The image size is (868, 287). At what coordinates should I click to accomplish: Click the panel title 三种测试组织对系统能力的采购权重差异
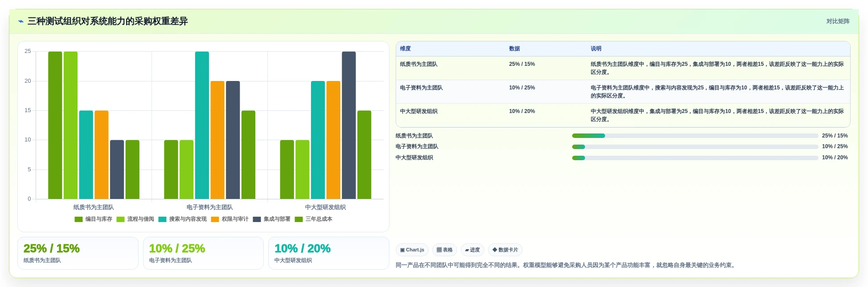108,21
